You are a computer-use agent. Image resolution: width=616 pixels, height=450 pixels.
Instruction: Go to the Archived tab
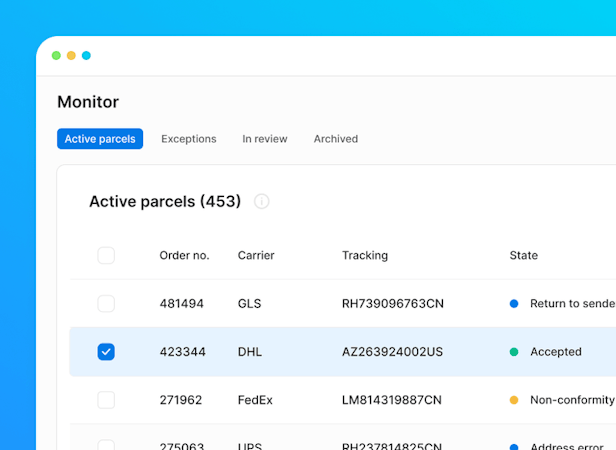coord(336,139)
